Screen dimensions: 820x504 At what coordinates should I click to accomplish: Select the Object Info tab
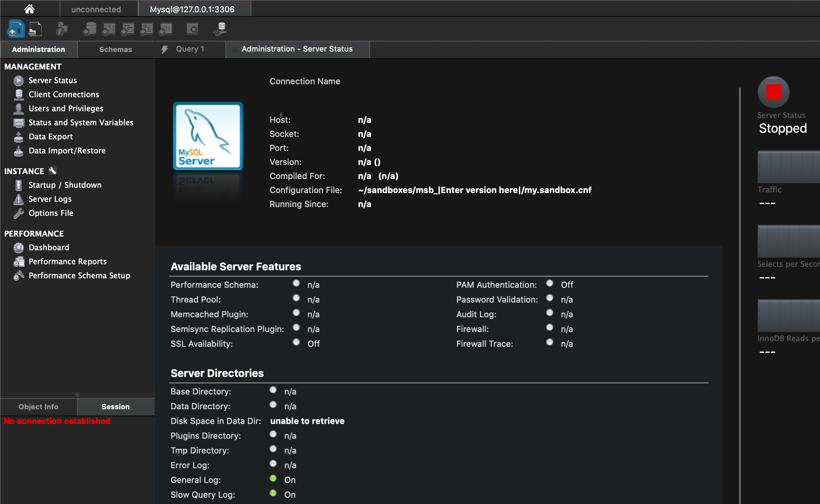coord(39,407)
